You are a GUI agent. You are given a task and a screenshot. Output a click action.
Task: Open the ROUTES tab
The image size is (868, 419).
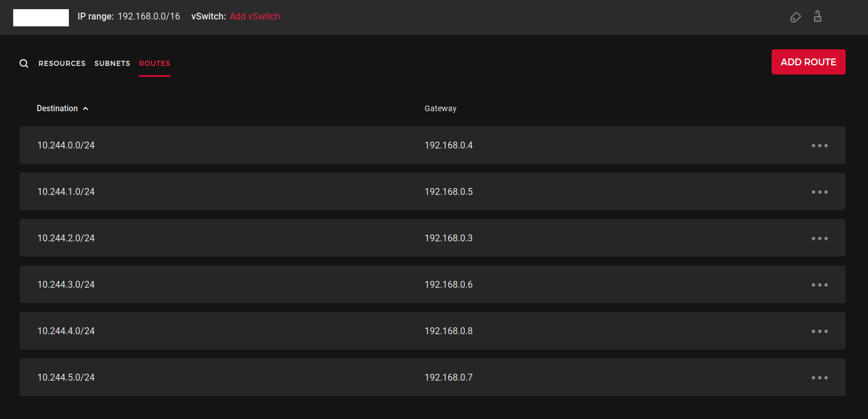(x=154, y=63)
